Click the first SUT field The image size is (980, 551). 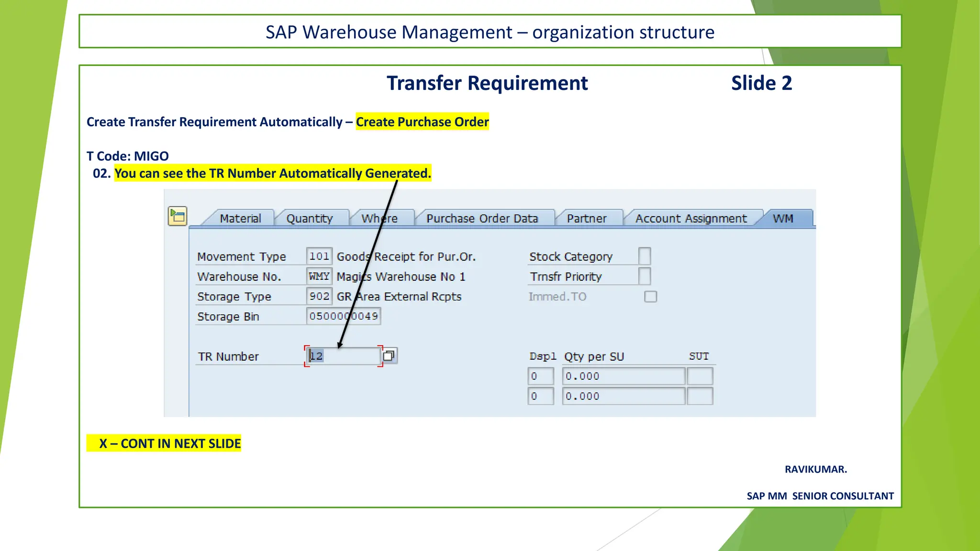coord(700,376)
